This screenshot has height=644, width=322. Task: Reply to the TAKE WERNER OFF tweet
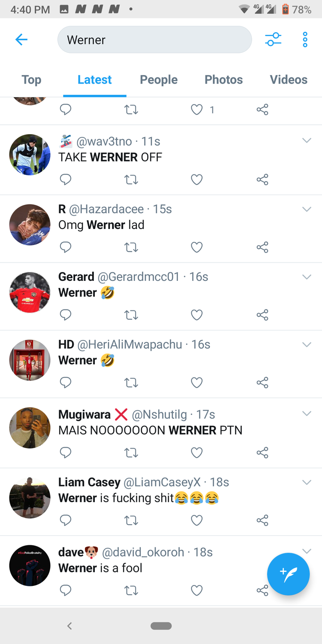click(x=66, y=179)
